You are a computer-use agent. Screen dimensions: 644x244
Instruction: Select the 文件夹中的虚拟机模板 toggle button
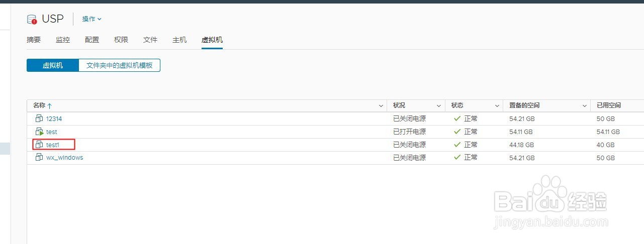[x=120, y=65]
